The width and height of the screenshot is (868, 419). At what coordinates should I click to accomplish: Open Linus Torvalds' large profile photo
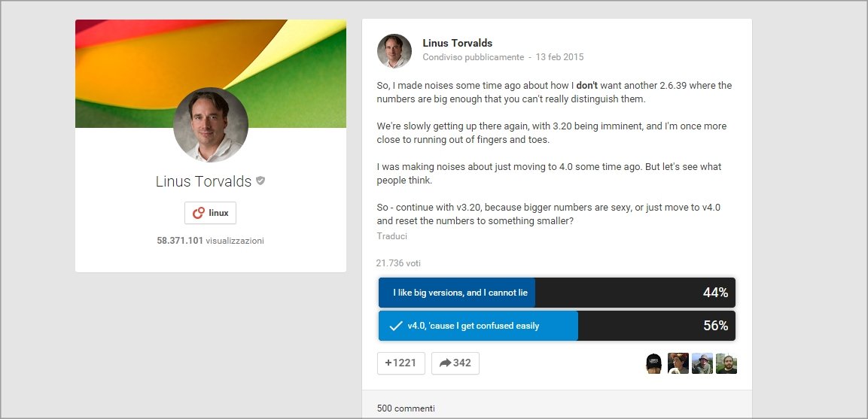210,125
